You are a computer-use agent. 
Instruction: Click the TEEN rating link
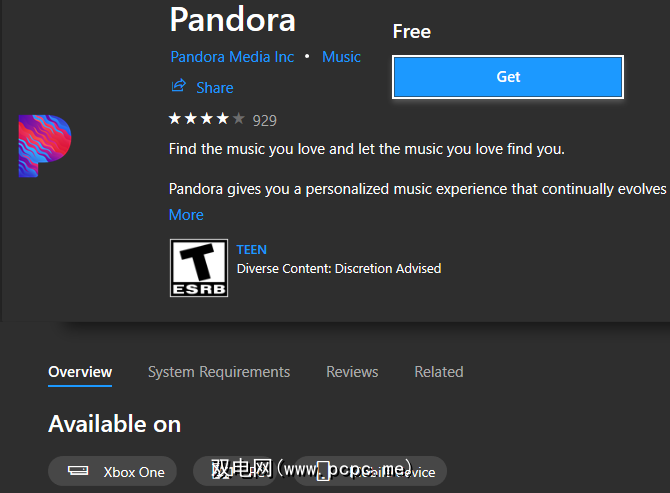[252, 250]
